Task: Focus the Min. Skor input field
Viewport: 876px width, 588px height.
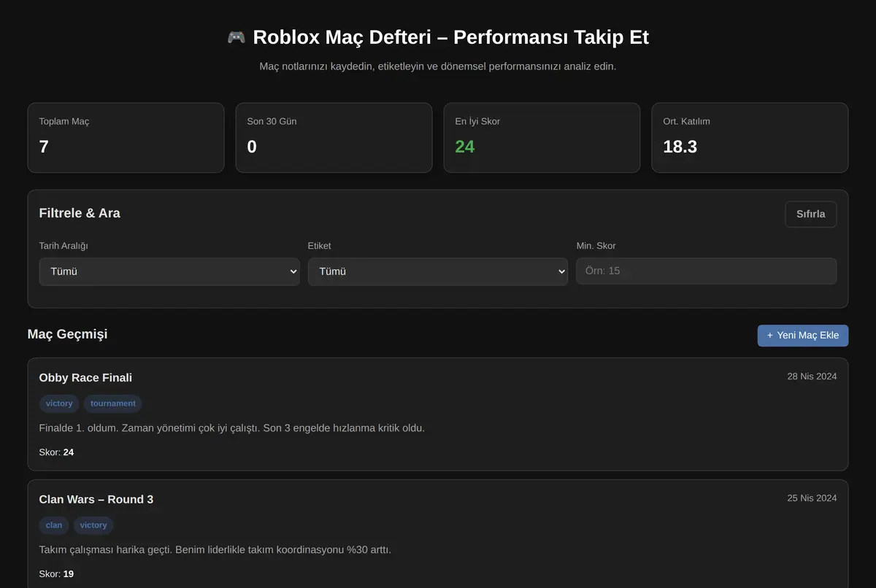Action: point(707,271)
